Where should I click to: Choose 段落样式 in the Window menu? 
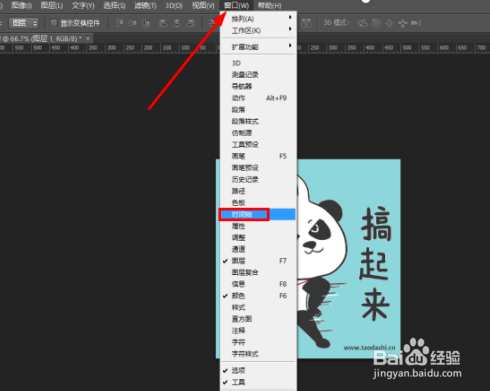pos(258,121)
